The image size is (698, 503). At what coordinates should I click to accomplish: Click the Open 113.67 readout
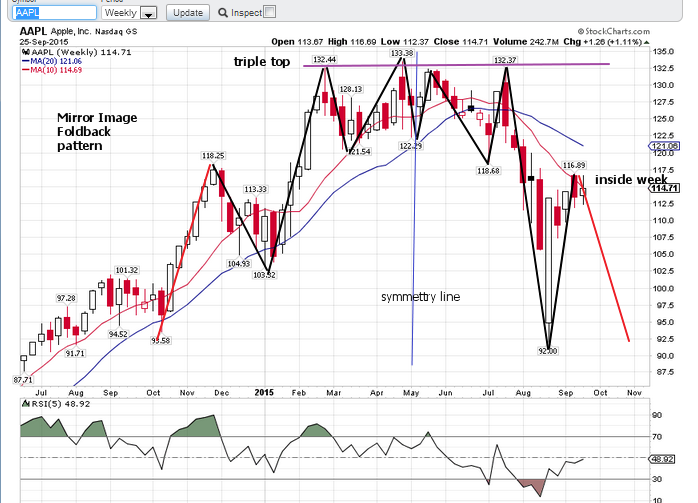tap(297, 42)
